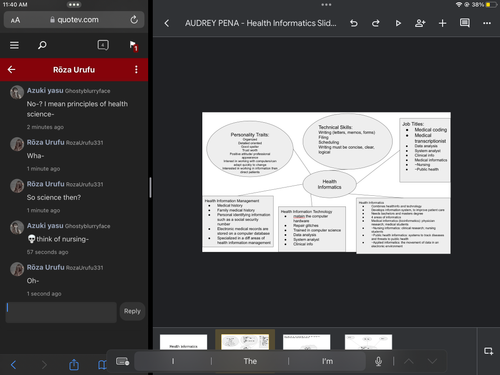This screenshot has height=375, width=500.
Task: Start slideshow with play button
Action: coord(398,23)
